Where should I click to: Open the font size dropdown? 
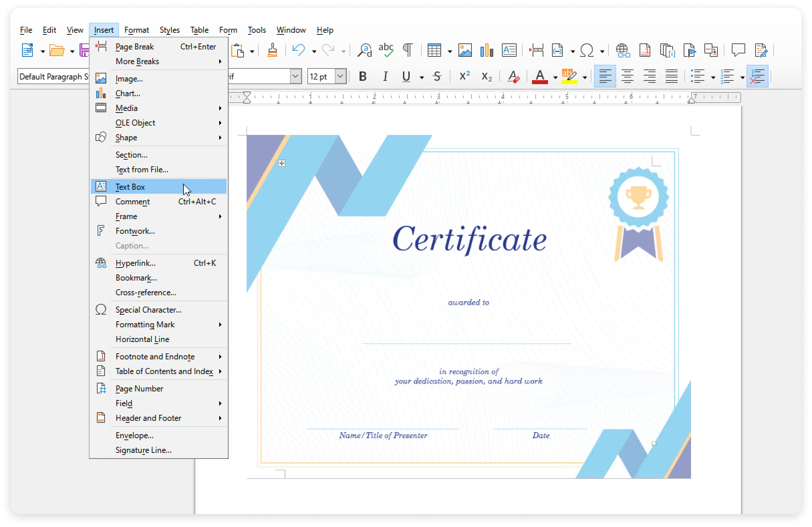(x=340, y=77)
